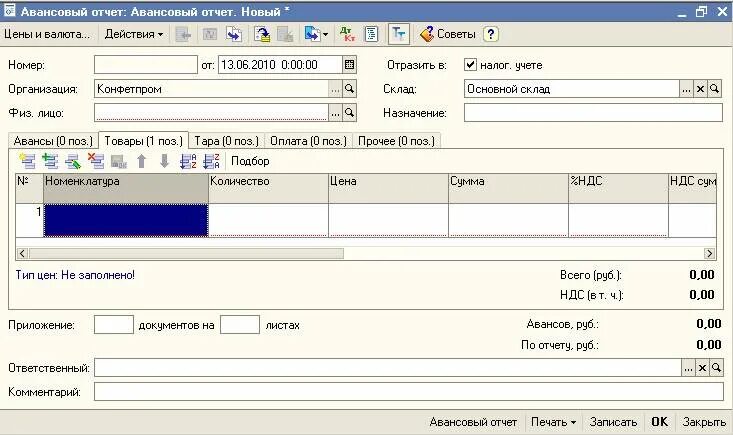This screenshot has width=733, height=435.
Task: Click the Записать button
Action: [x=613, y=422]
